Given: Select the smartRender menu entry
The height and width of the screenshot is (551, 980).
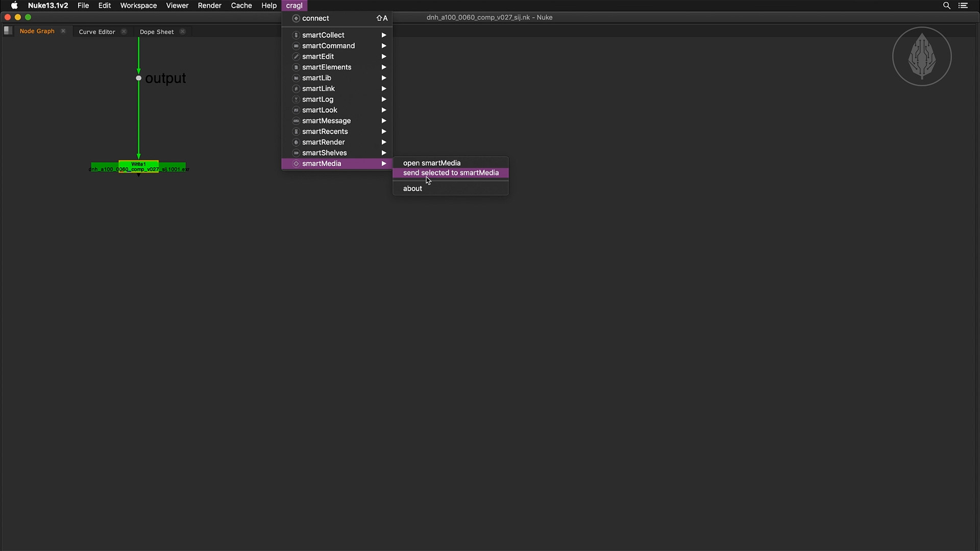Looking at the screenshot, I should 337,142.
